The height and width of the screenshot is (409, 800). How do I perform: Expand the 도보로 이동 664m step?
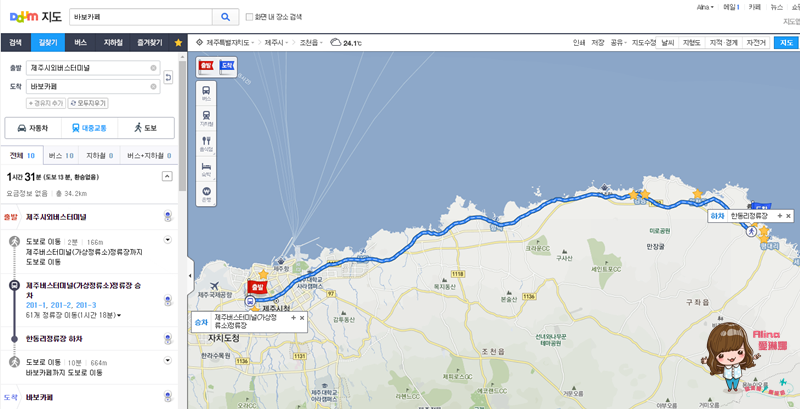point(167,361)
